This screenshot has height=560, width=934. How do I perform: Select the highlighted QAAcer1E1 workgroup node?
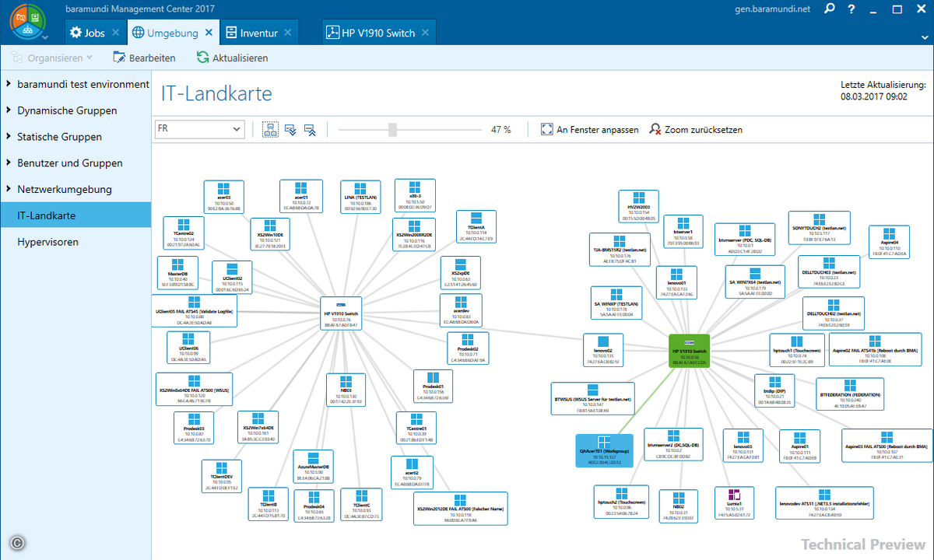[x=604, y=451]
